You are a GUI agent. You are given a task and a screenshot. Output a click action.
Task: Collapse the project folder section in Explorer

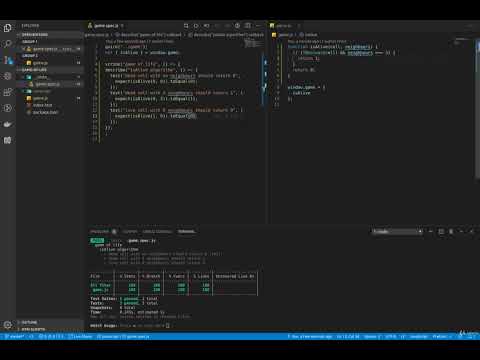tap(50, 70)
